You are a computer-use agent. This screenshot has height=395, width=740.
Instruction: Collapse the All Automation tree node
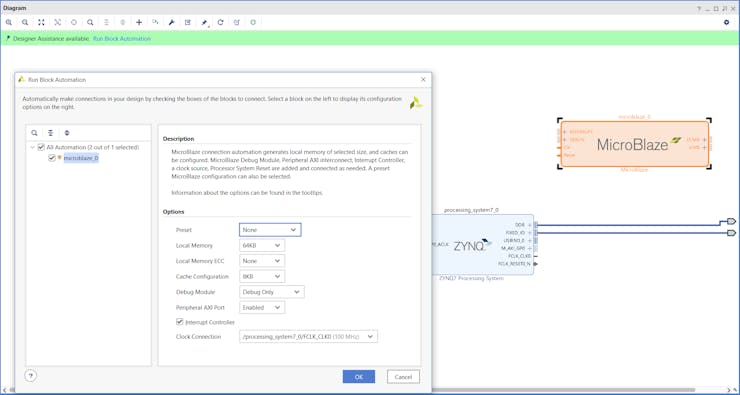33,147
